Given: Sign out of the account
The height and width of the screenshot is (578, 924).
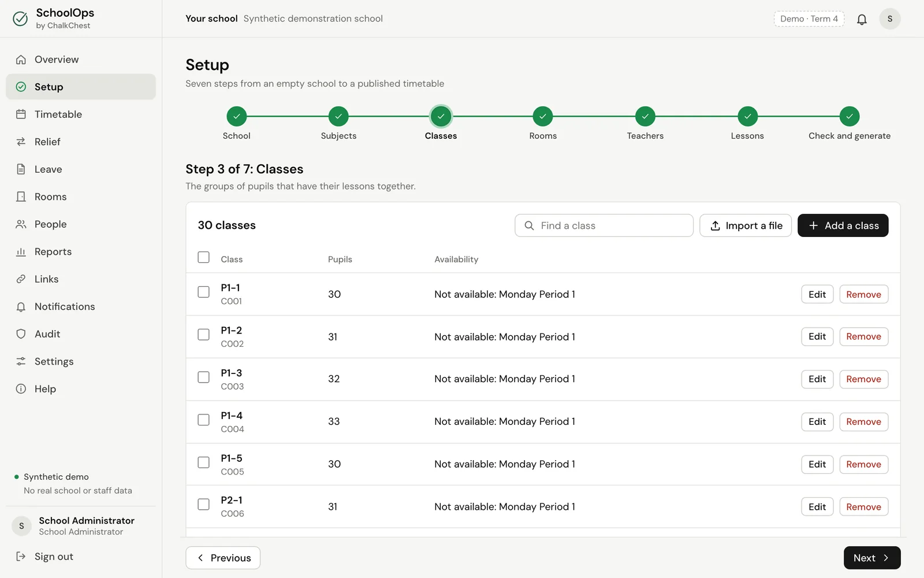Looking at the screenshot, I should (x=81, y=557).
